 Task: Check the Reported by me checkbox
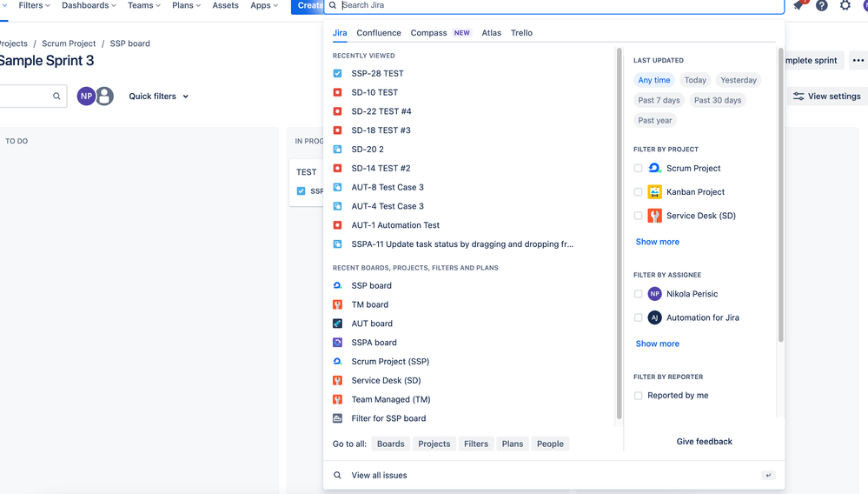click(x=639, y=396)
